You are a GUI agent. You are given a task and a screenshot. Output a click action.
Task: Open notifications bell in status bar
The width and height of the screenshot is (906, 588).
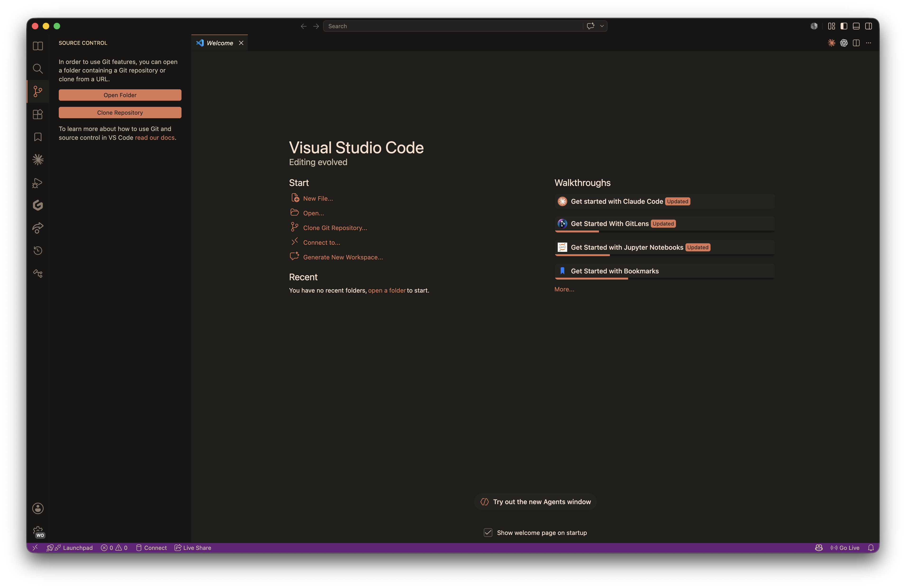point(871,548)
